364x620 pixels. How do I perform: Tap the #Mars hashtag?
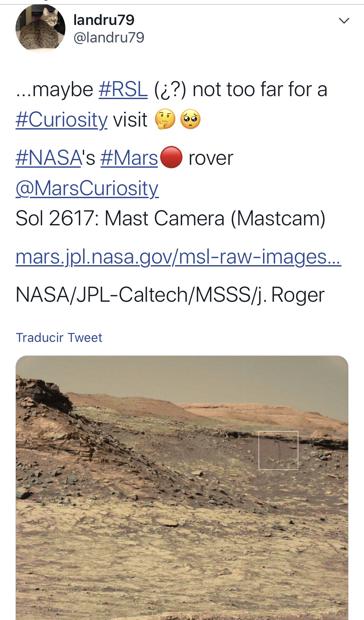click(x=129, y=158)
